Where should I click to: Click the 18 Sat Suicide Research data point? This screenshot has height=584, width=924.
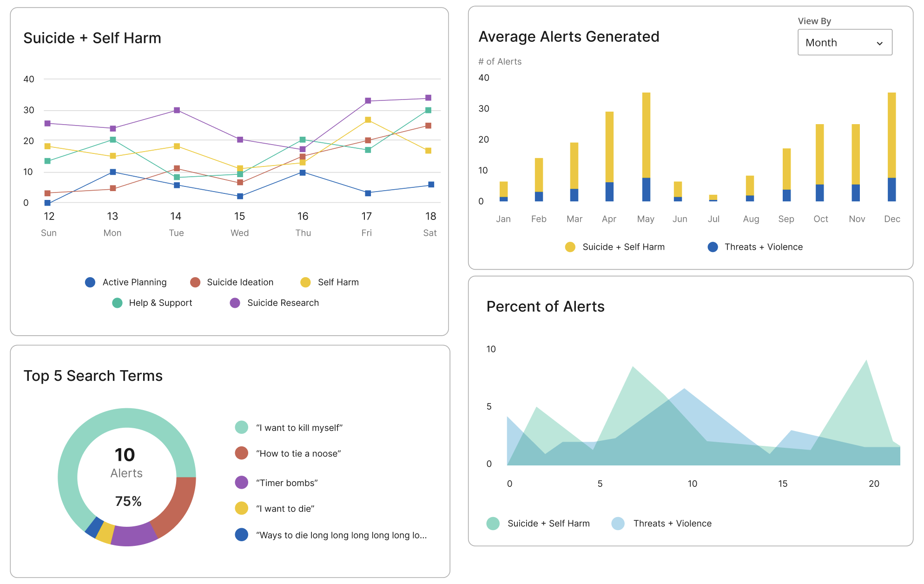pos(428,98)
